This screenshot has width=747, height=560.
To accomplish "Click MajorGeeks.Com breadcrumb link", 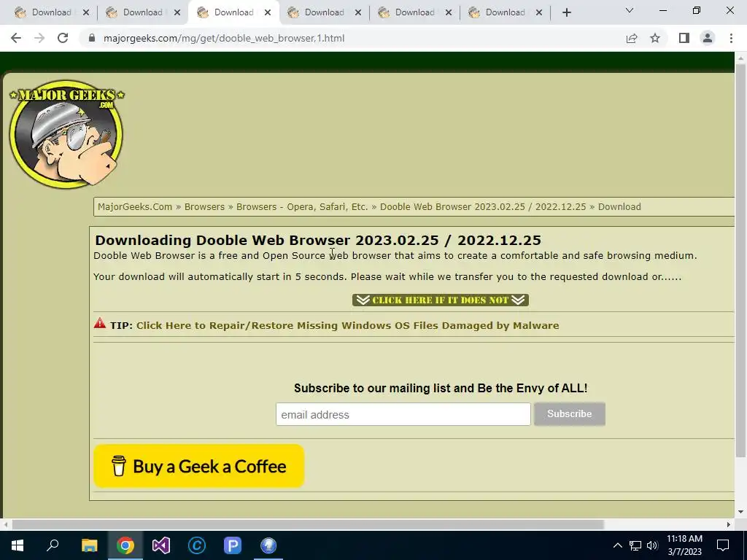I will click(x=135, y=206).
